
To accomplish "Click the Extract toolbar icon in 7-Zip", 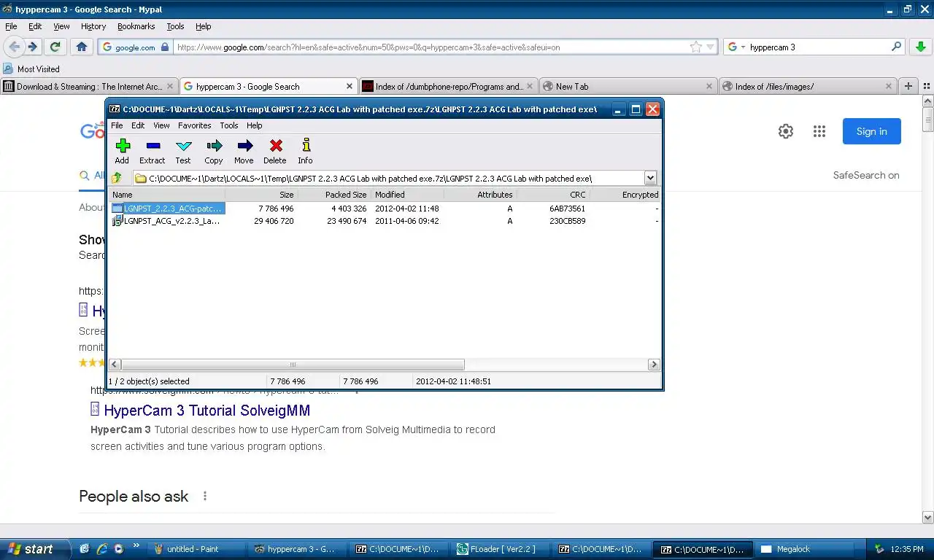I will click(x=153, y=152).
